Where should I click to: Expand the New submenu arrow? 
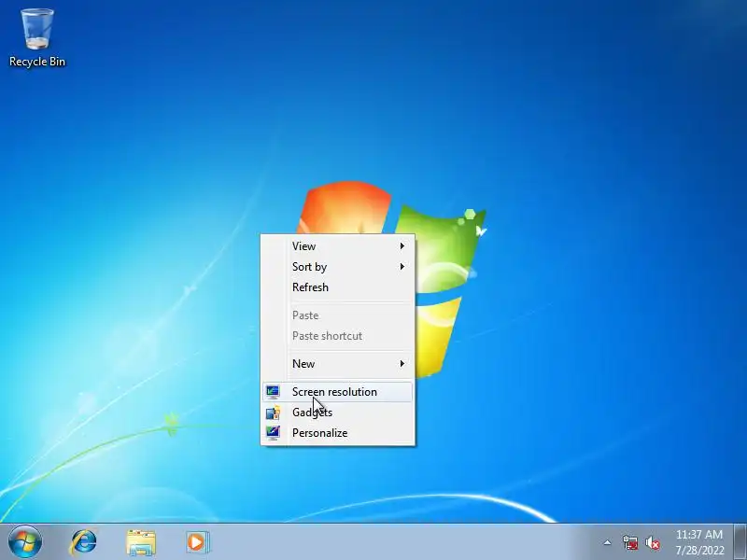pyautogui.click(x=402, y=364)
